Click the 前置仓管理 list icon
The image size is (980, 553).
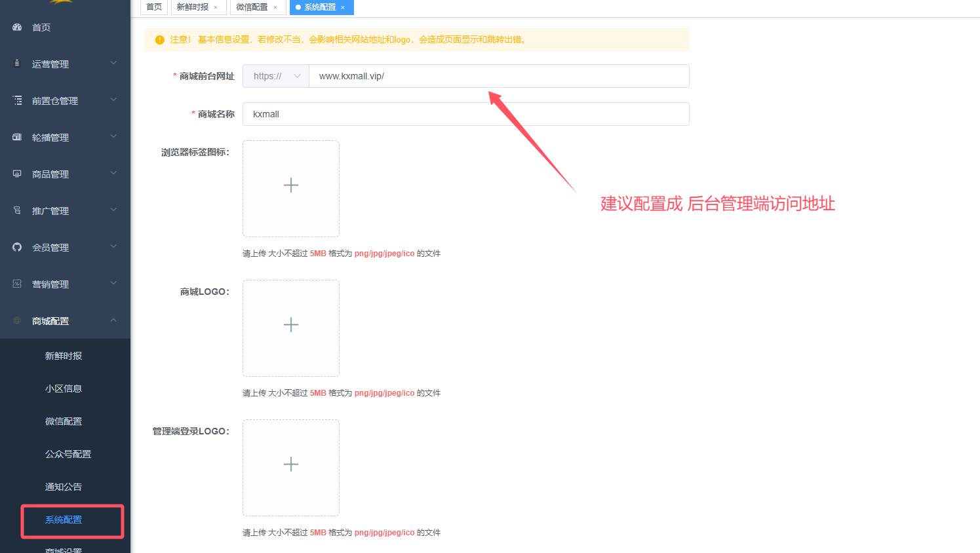point(17,100)
